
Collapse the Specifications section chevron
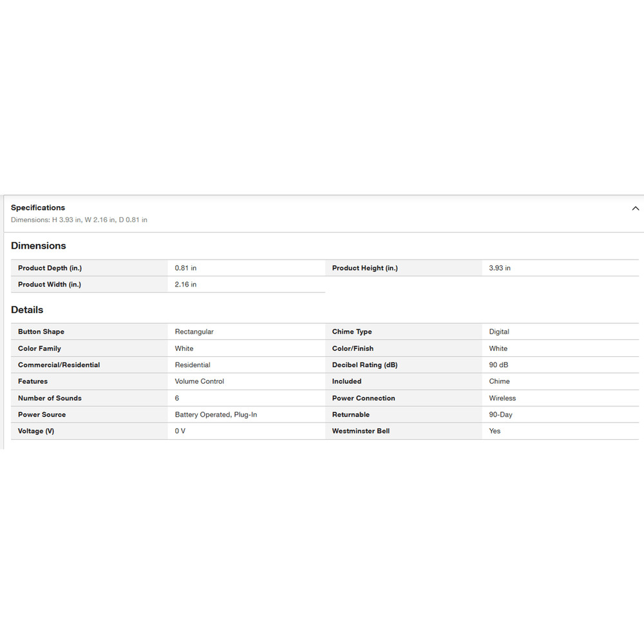pos(635,209)
